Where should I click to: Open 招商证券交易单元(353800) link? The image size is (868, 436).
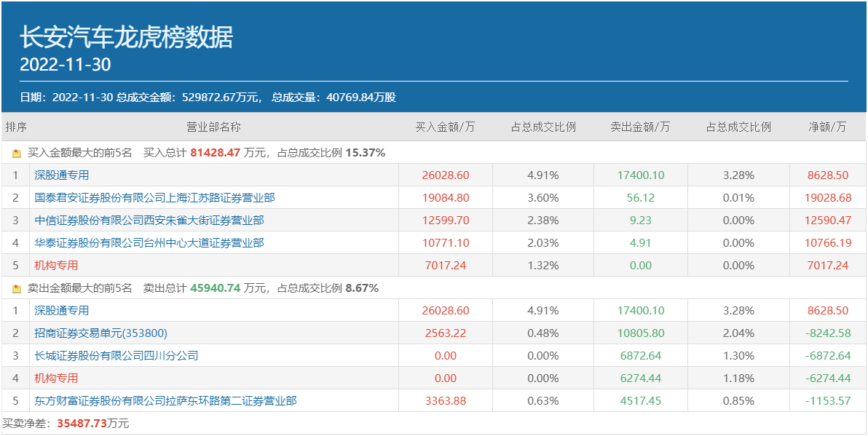100,333
